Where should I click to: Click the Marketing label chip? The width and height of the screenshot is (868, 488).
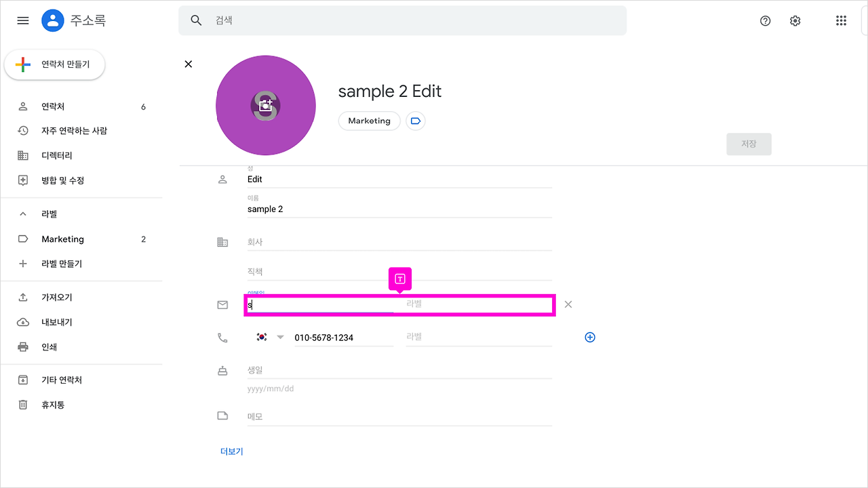click(x=369, y=121)
